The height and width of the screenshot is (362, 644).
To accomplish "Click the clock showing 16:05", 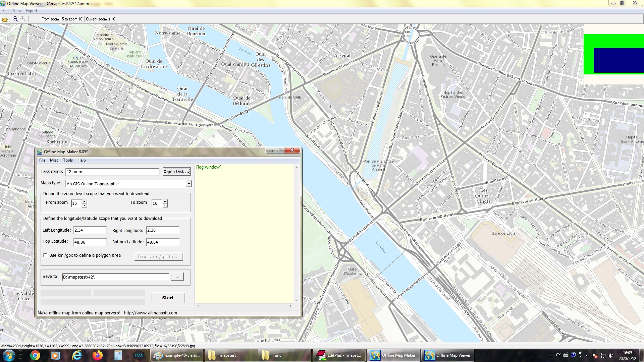I will (627, 353).
